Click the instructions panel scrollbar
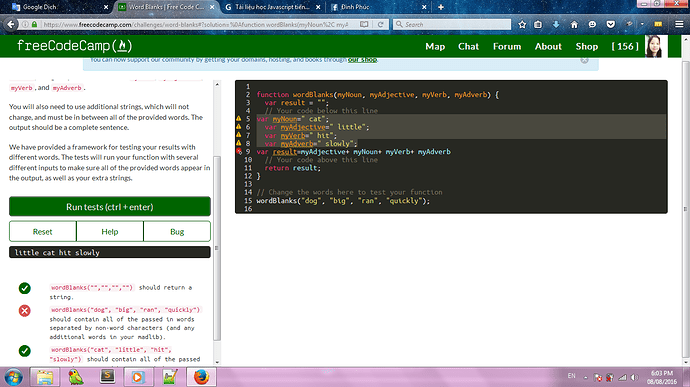 (217, 248)
